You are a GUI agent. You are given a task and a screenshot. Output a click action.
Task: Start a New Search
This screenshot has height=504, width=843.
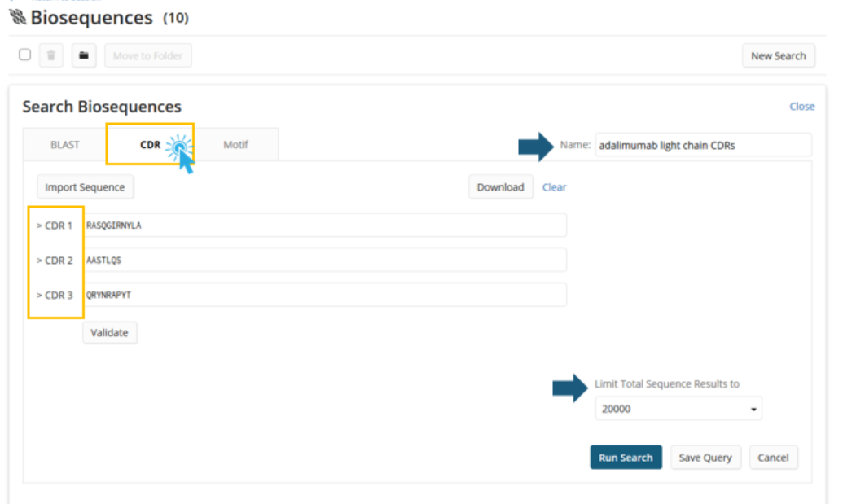[778, 55]
